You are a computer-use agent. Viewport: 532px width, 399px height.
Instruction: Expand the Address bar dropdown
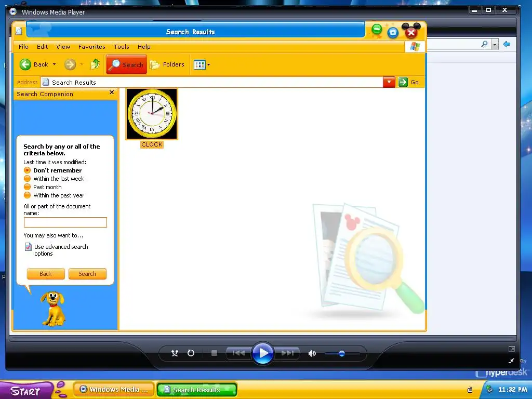tap(389, 82)
